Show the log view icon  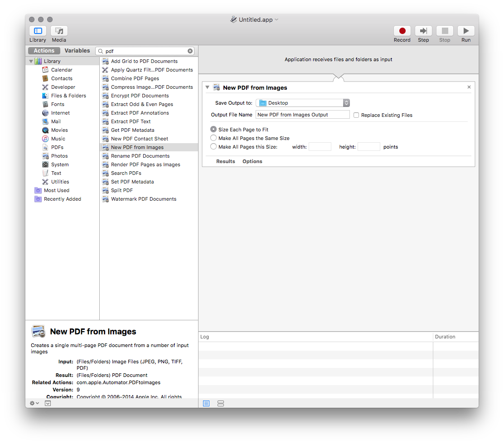[206, 404]
